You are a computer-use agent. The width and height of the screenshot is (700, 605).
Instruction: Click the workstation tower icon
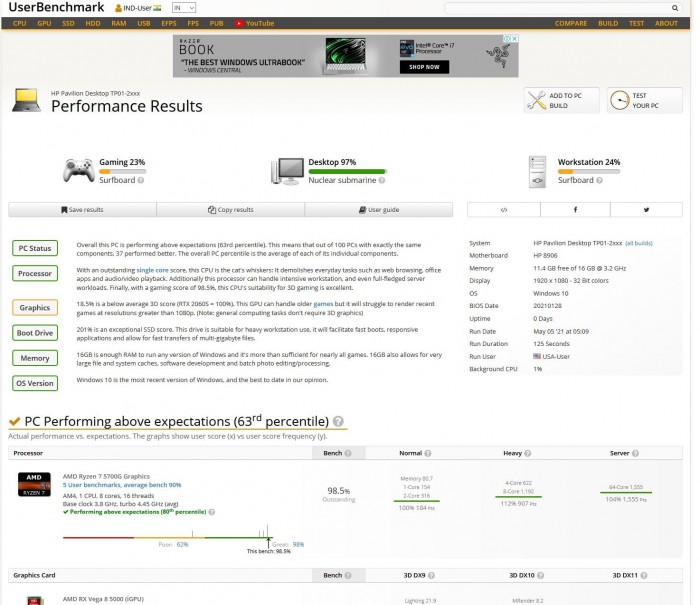(x=539, y=171)
